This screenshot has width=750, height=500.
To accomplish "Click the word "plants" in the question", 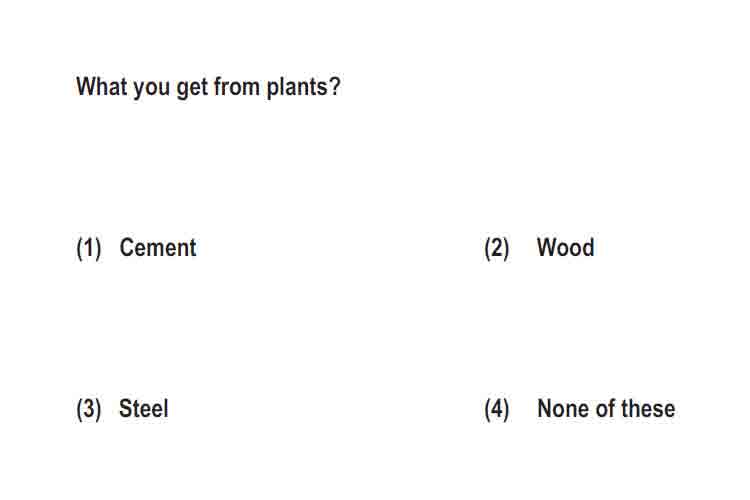I will [x=297, y=88].
